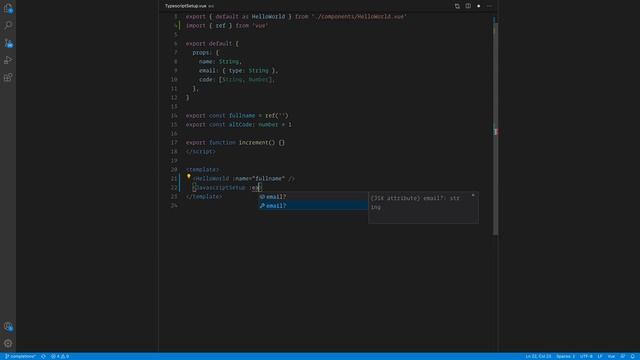Viewport: 640px width, 360px height.
Task: Choose the first email? completion suggestion
Action: pyautogui.click(x=313, y=197)
